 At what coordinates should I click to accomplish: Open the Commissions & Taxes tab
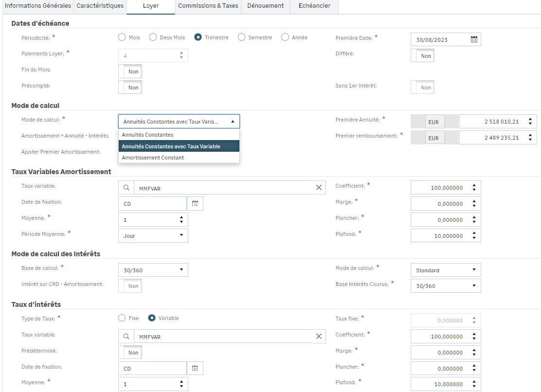(x=208, y=6)
